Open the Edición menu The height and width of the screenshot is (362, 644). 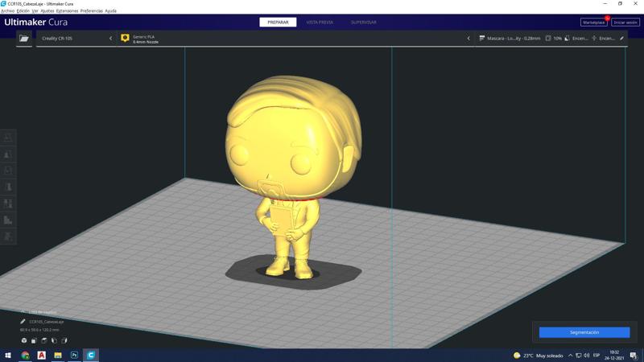point(23,11)
